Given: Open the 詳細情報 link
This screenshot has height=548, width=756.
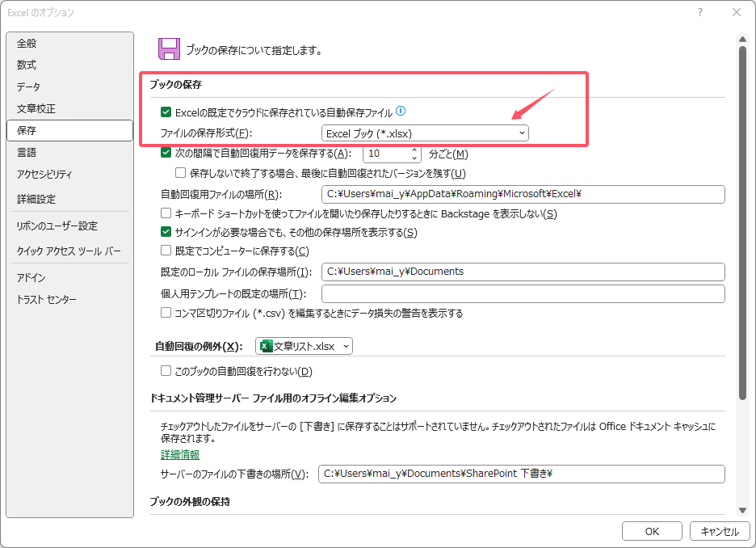Looking at the screenshot, I should click(179, 454).
